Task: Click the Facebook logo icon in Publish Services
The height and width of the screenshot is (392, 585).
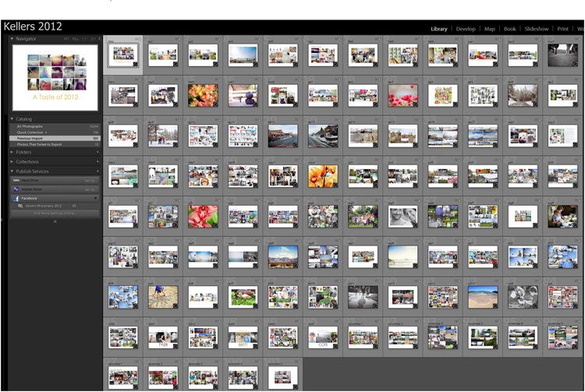Action: pos(16,198)
